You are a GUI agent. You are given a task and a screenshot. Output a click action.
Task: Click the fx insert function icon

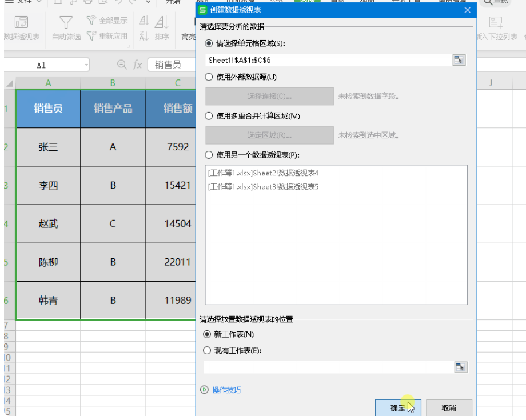click(x=137, y=65)
